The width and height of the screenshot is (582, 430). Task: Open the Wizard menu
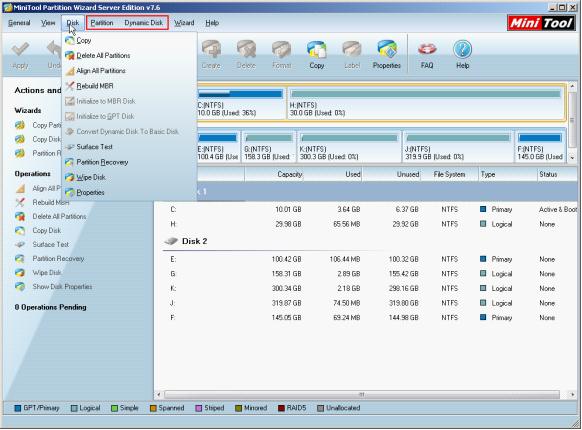184,23
